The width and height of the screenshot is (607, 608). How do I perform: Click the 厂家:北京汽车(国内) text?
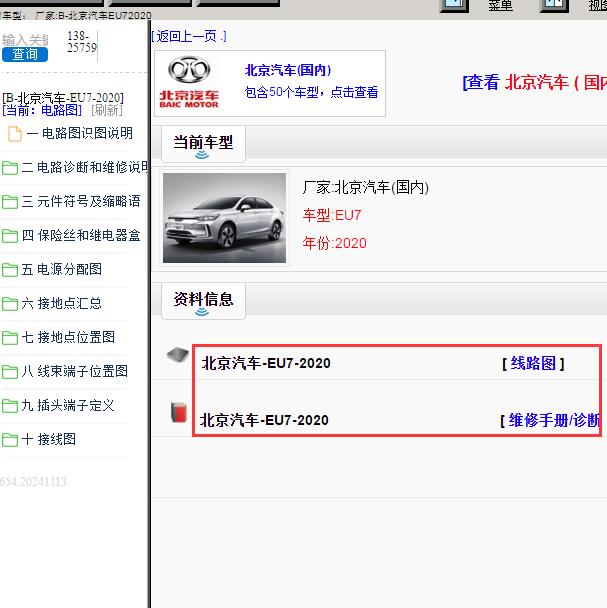pyautogui.click(x=365, y=187)
